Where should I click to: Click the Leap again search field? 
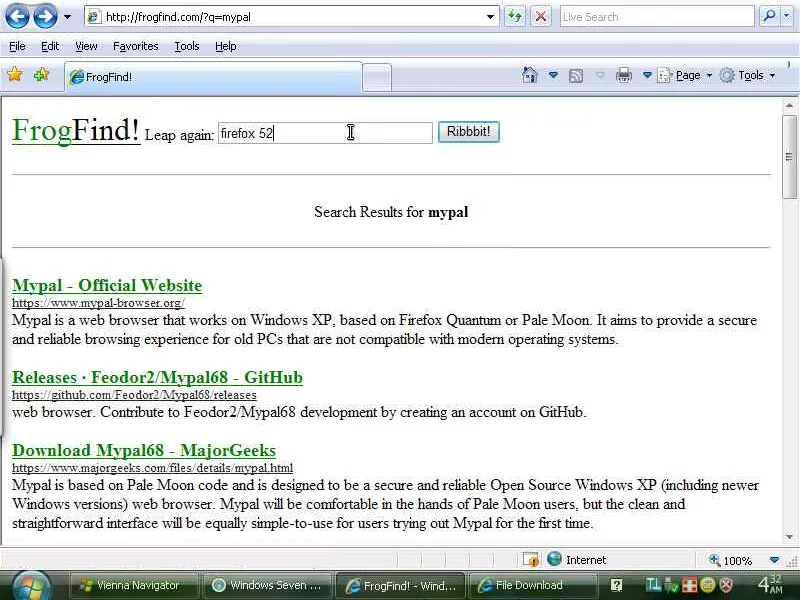326,133
